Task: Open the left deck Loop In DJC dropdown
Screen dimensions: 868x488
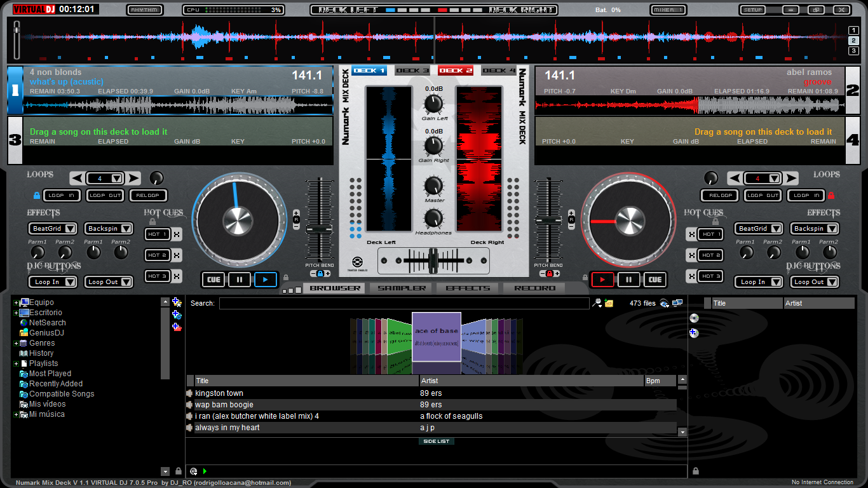Action: (70, 282)
